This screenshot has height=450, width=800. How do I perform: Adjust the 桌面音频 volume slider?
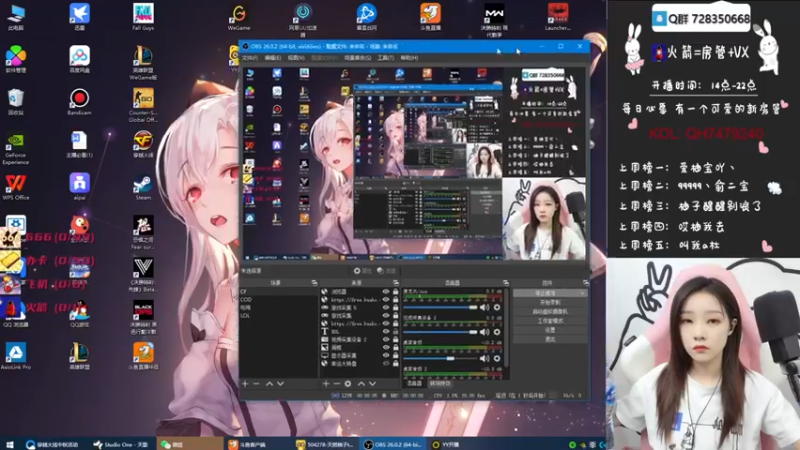[x=440, y=358]
